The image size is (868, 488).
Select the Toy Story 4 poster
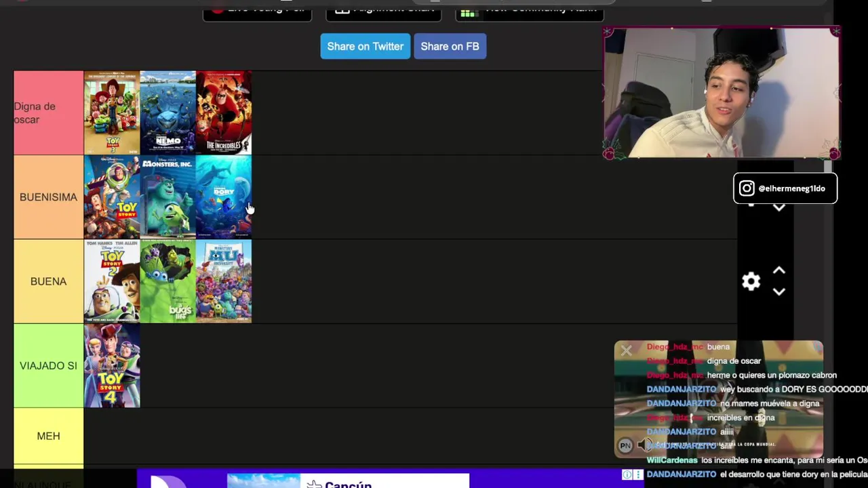(x=112, y=365)
